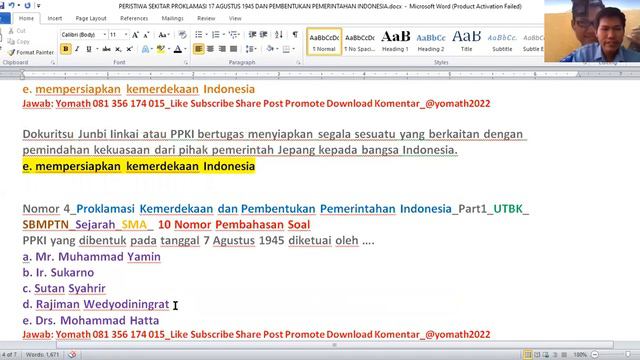Click the Justify alignment icon

[x=233, y=49]
